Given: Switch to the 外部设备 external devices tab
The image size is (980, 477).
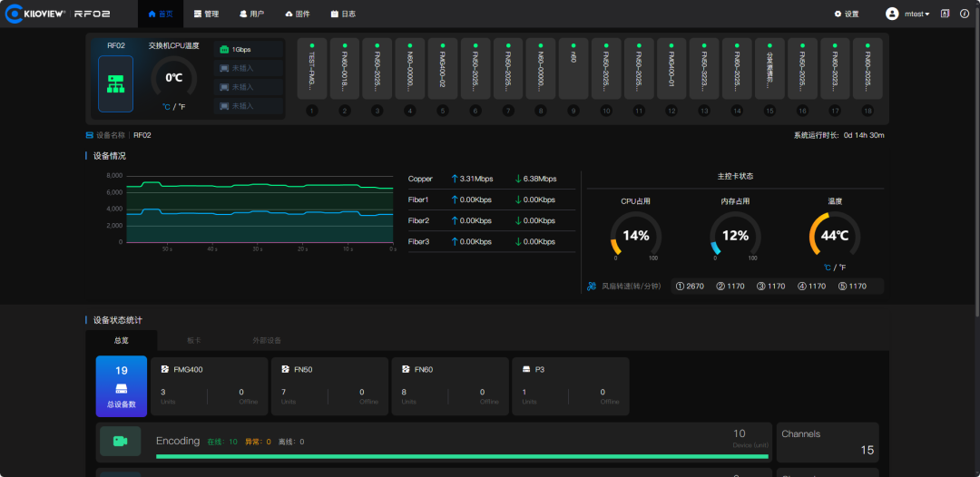Looking at the screenshot, I should [x=267, y=340].
